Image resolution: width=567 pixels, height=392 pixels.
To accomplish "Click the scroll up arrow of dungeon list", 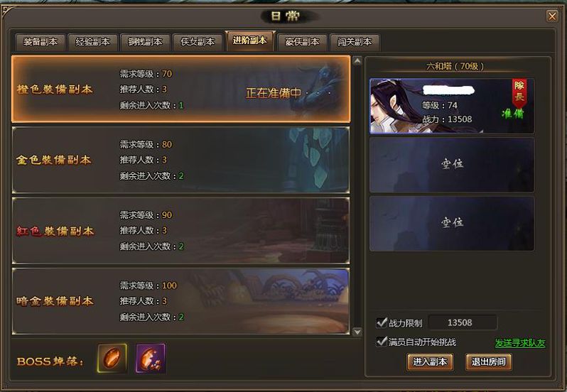I will point(357,60).
